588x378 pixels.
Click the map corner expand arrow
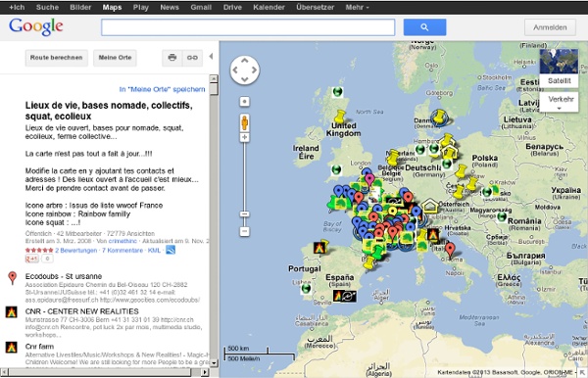click(582, 372)
